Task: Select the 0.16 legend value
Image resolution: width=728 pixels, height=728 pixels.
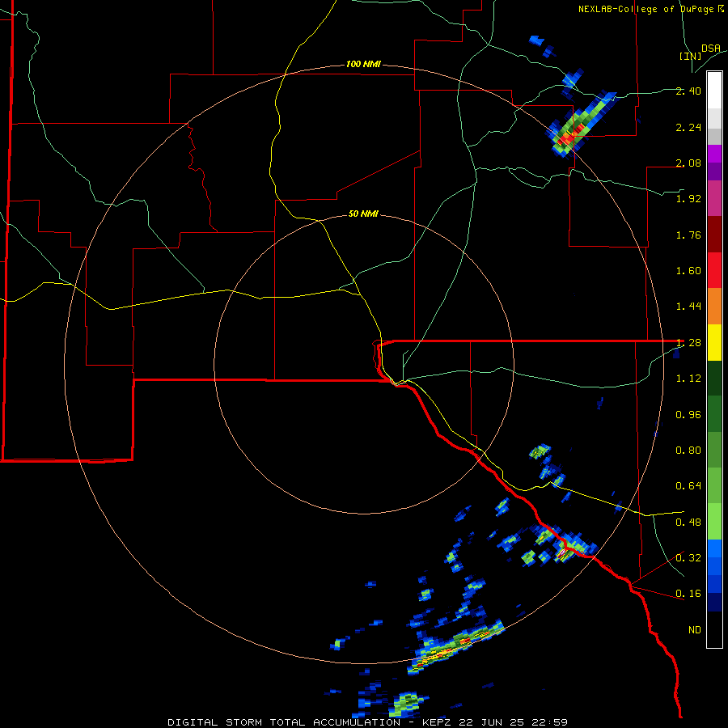Action: pos(688,594)
